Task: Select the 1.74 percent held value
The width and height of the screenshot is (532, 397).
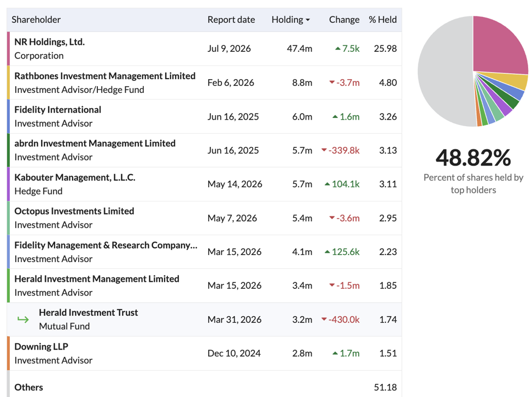Action: pyautogui.click(x=388, y=319)
